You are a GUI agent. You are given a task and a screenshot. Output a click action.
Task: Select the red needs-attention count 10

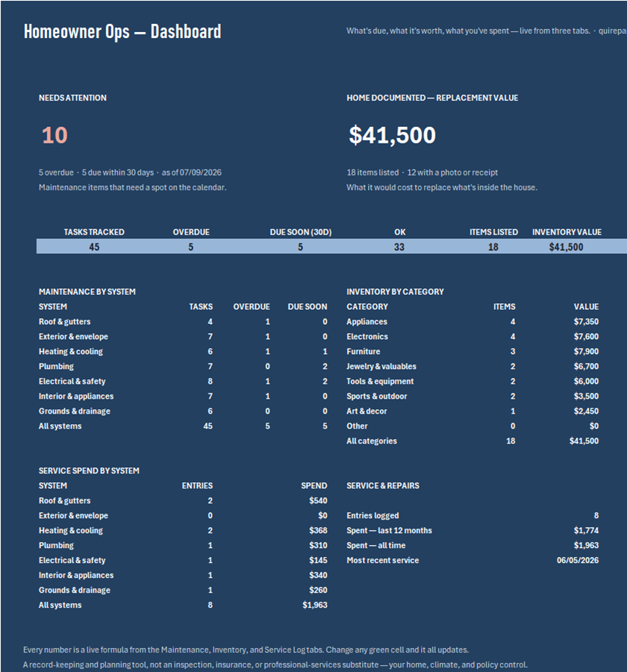54,135
